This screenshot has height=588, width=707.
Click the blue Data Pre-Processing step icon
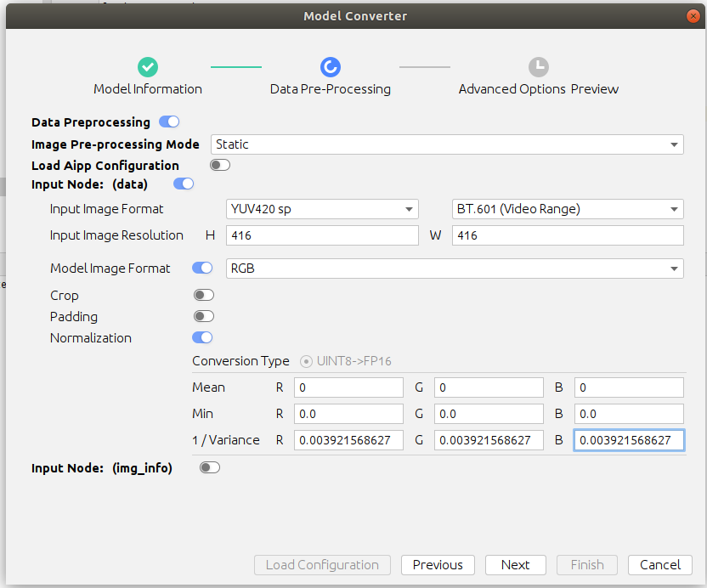pyautogui.click(x=330, y=67)
